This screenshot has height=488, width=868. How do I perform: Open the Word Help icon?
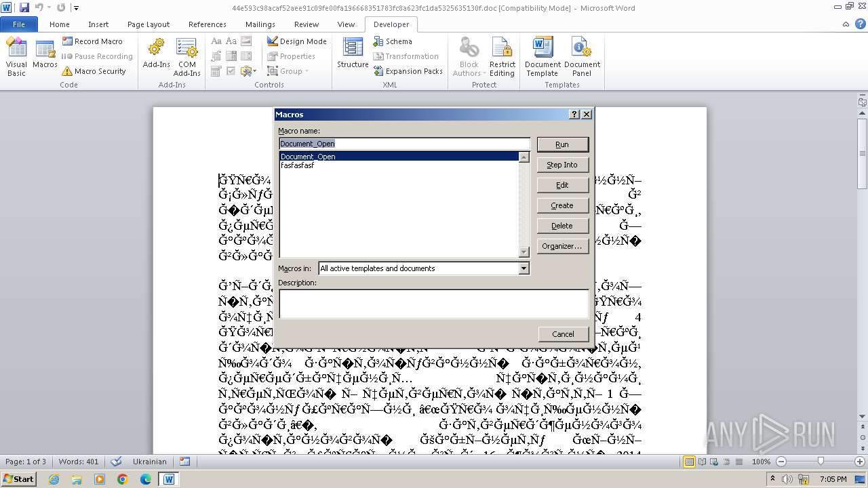pos(861,24)
